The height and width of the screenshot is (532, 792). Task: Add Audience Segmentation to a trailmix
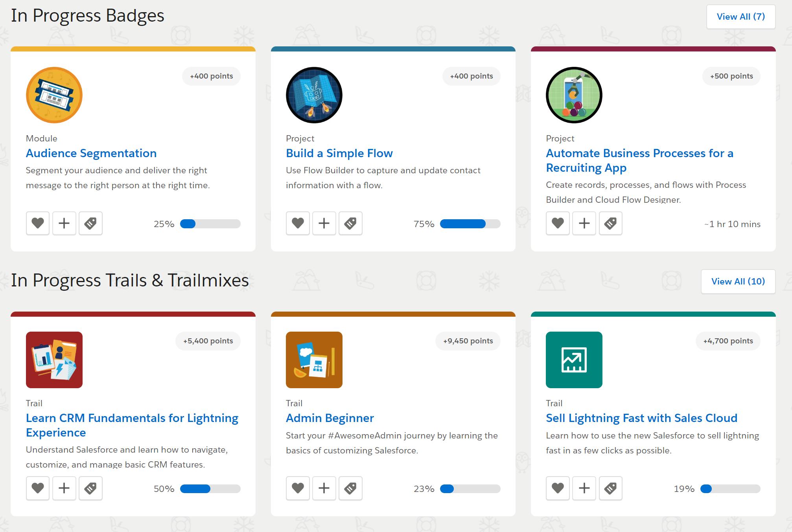[64, 224]
